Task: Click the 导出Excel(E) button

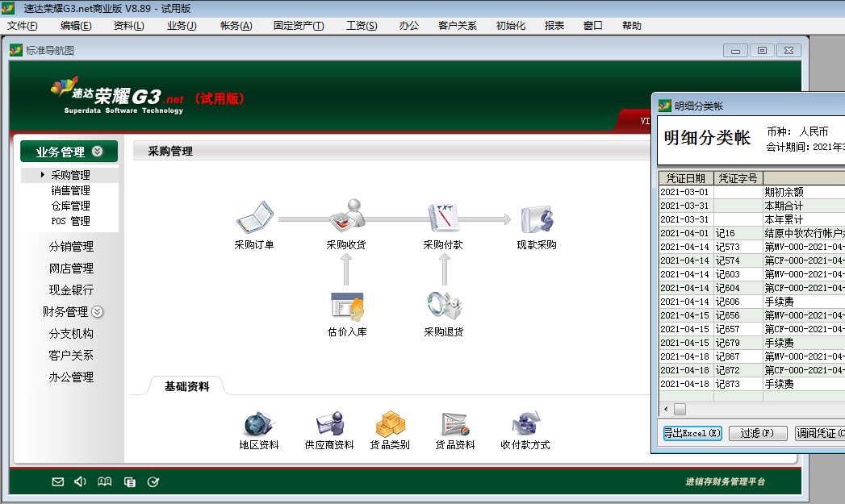Action: click(692, 433)
